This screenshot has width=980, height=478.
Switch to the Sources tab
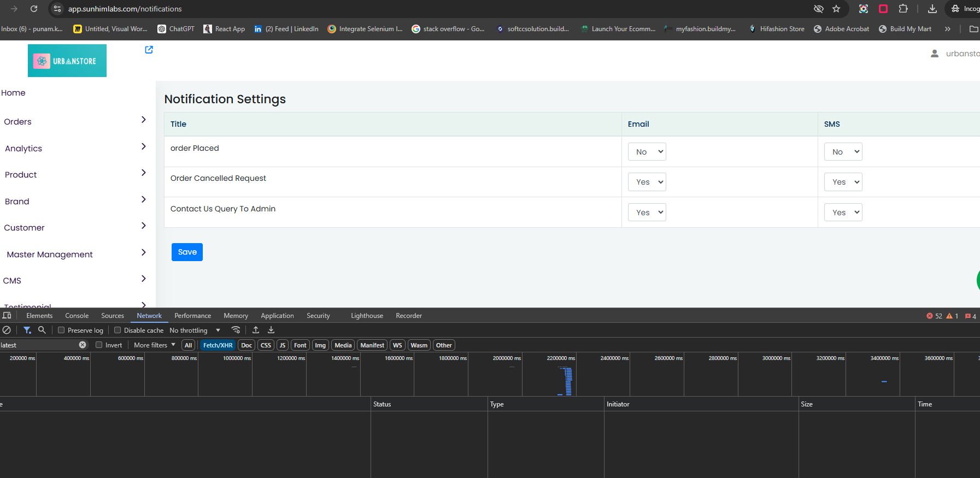(x=113, y=316)
